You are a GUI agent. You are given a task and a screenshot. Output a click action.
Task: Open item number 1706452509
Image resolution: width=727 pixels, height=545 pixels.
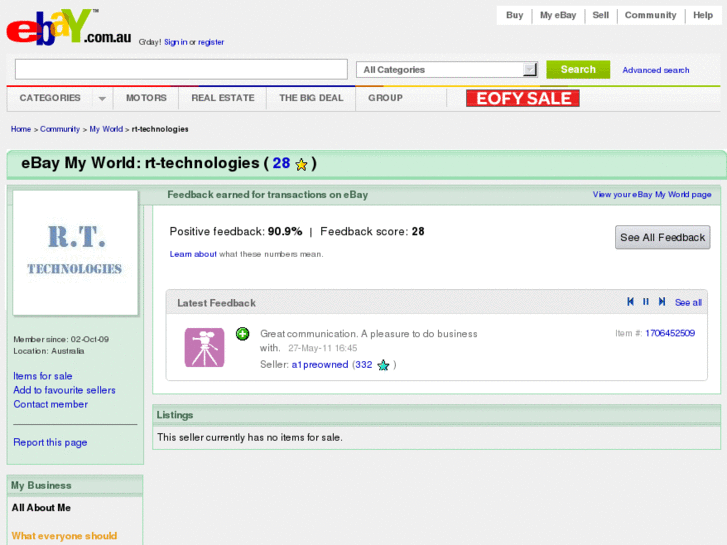(x=670, y=333)
